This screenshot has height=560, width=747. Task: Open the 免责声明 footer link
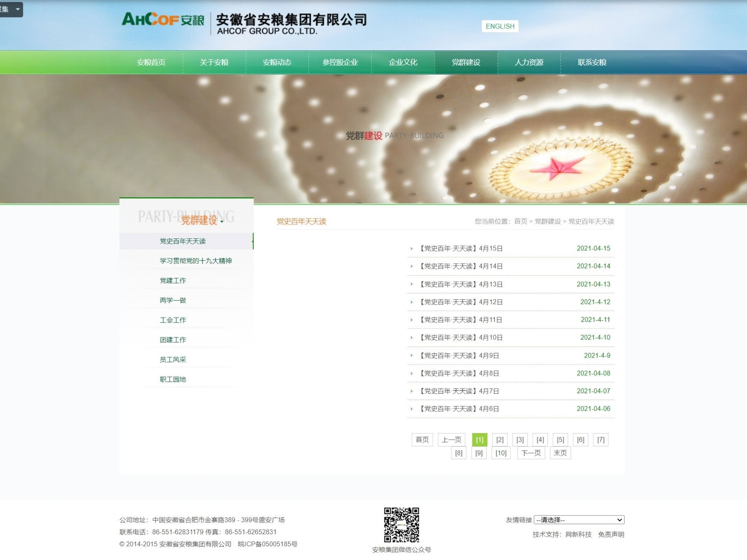(611, 534)
